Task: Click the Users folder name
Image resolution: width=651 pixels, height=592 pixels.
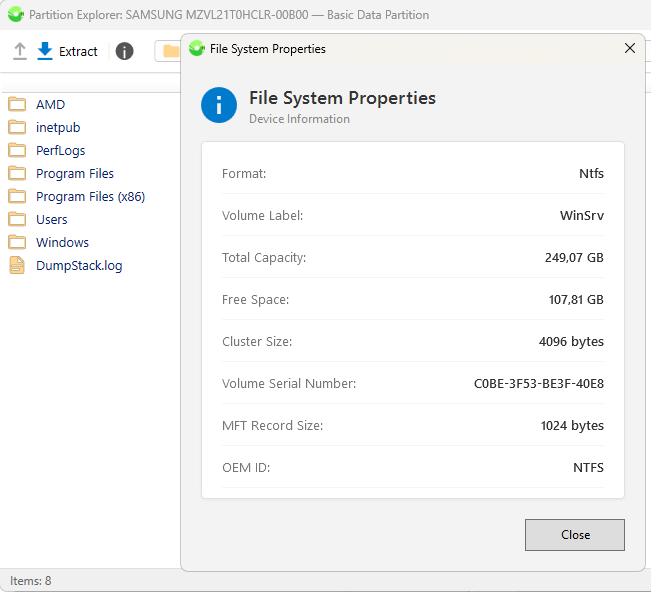Action: (x=51, y=220)
